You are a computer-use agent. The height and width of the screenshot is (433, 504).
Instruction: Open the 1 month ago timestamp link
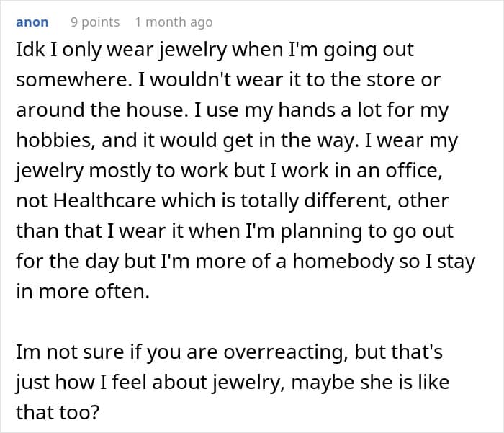click(x=174, y=22)
